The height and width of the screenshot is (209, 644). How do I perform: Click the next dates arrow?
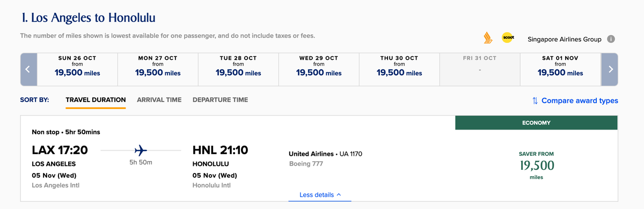(x=610, y=69)
